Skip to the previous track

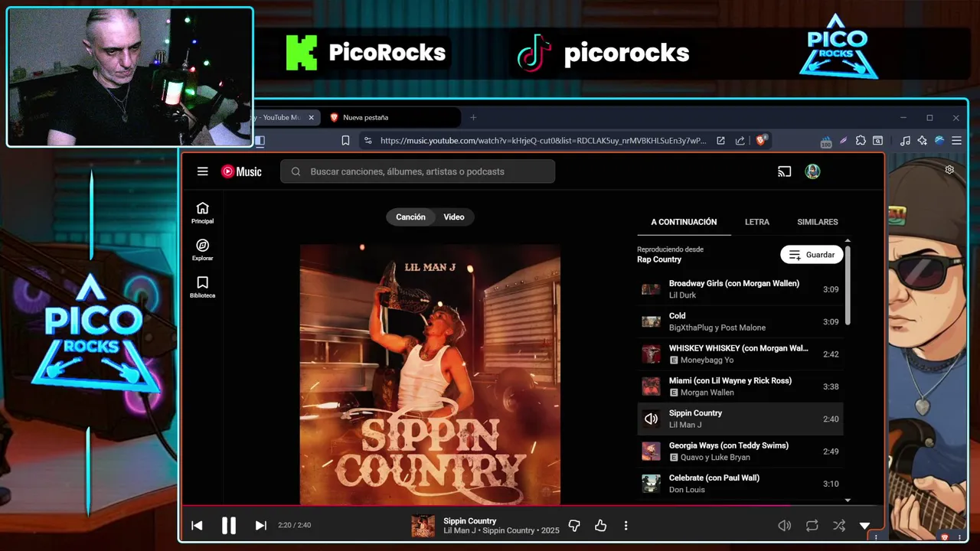pyautogui.click(x=197, y=525)
